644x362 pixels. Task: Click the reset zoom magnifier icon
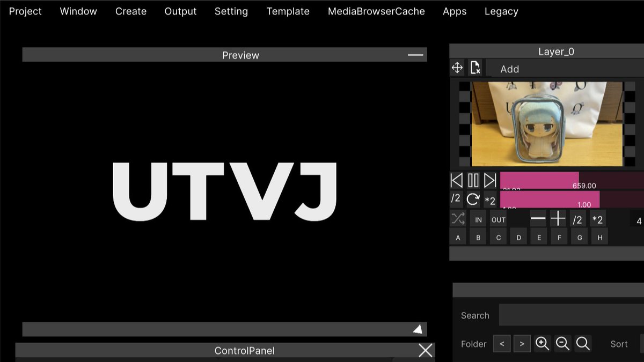click(583, 343)
